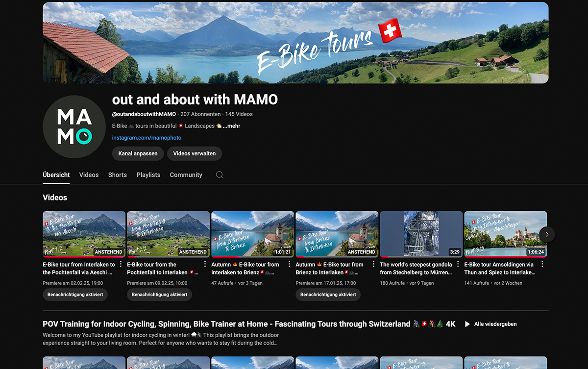Viewport: 588px width, 369px height.
Task: Open title E-Bike tour Amsoldingen via Thun
Action: pyautogui.click(x=500, y=269)
